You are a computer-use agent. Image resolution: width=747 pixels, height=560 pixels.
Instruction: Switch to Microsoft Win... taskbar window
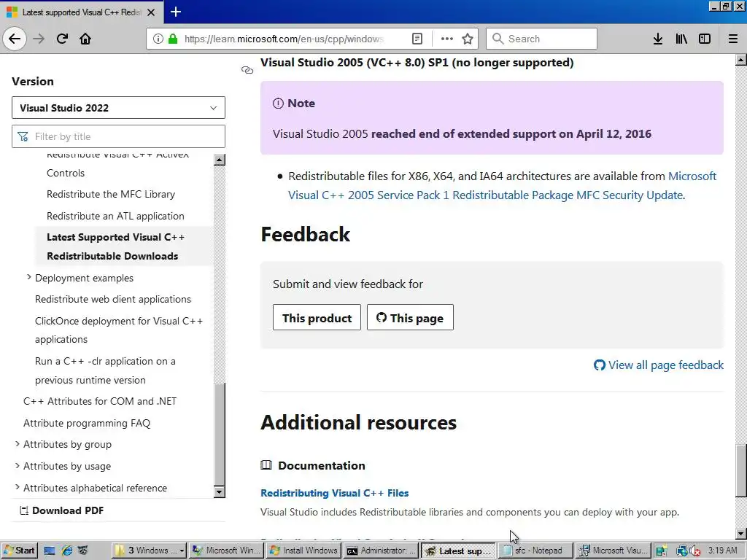[x=227, y=551]
